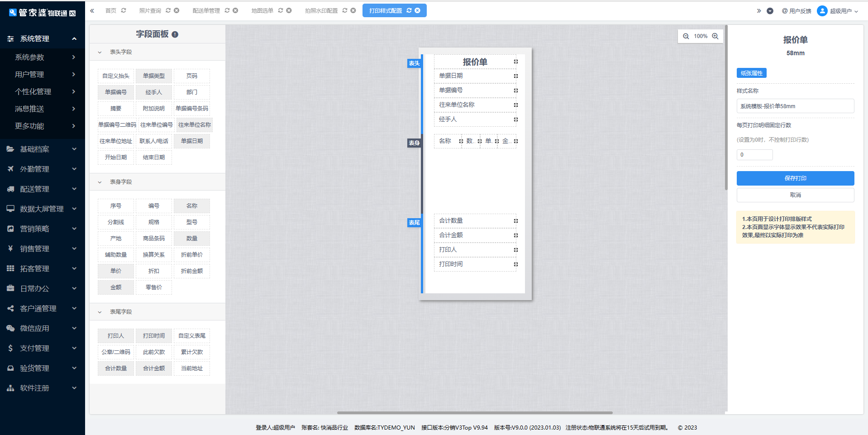Screen dimensions: 868x435
Task: Click the user avatar icon
Action: point(822,11)
